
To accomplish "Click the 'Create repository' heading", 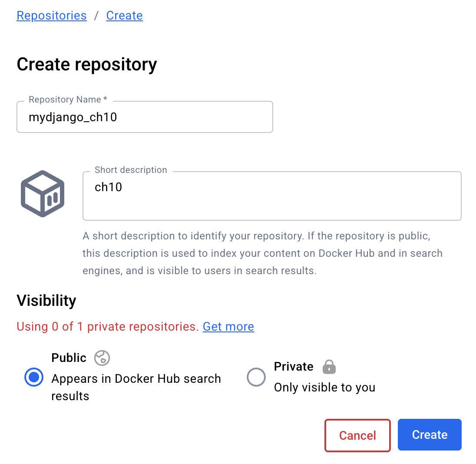I will point(87,64).
